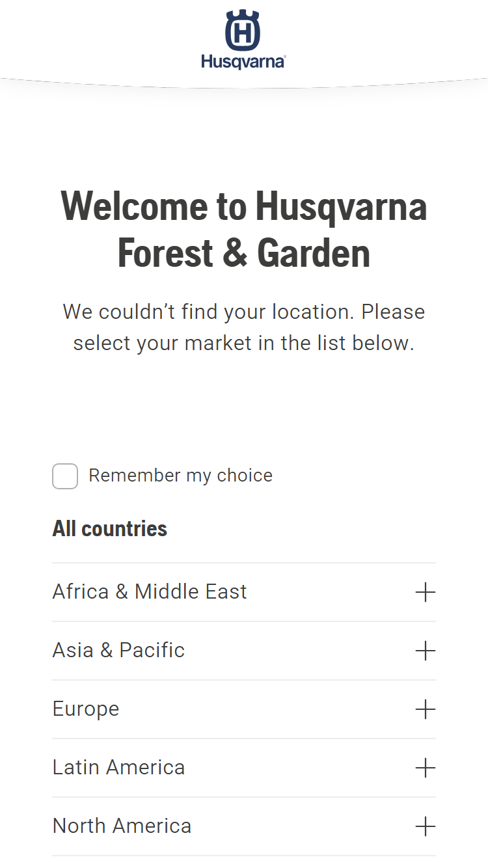Click the Husqvarna crown logo emblem

(243, 31)
